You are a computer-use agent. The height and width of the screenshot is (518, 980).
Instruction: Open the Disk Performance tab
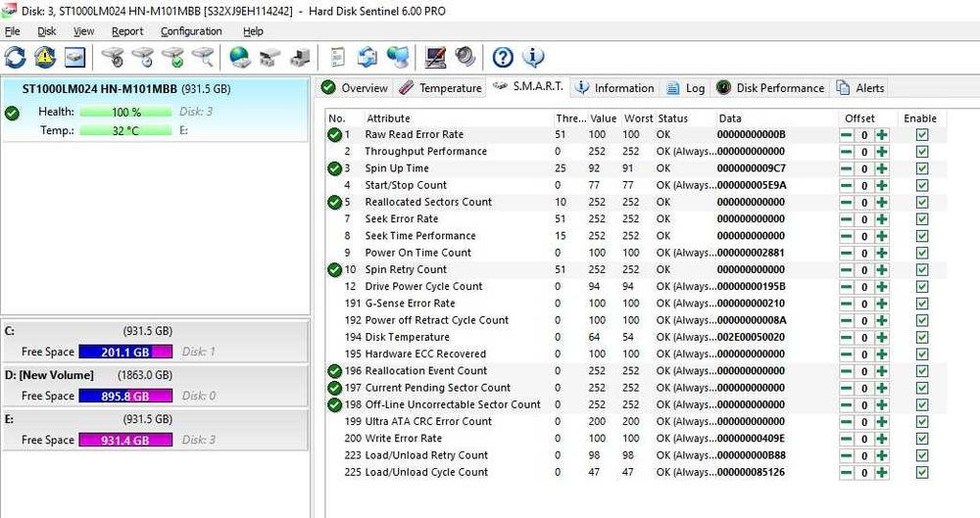770,88
